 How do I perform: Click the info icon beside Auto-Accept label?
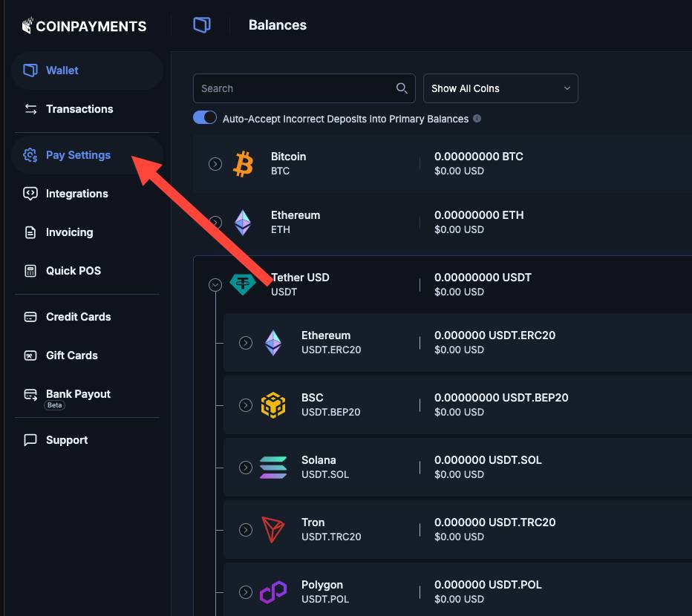pos(477,118)
